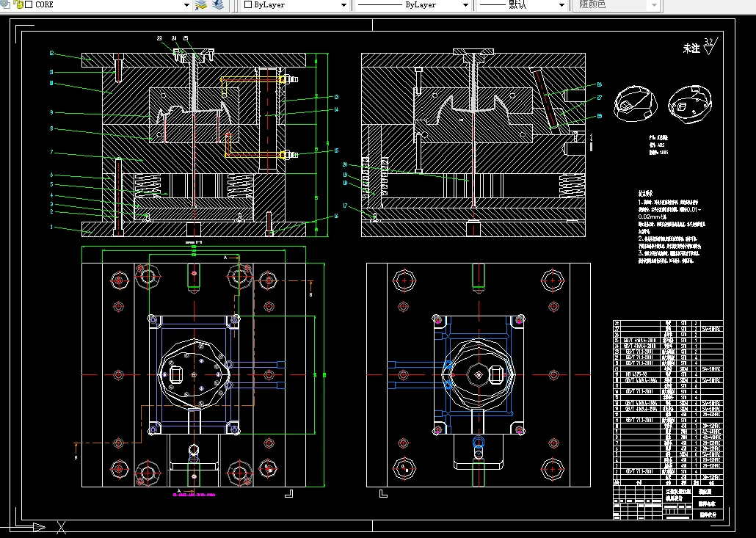The image size is (756, 538).
Task: Click the color square beside the CORE layer name
Action: pos(29,4)
